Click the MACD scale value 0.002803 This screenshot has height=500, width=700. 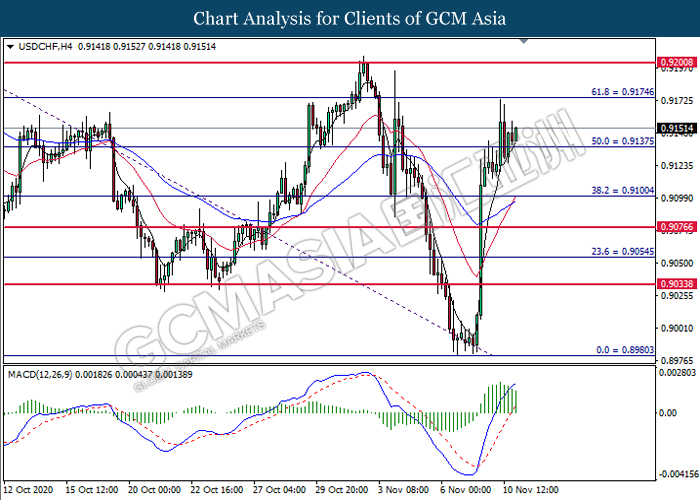pos(677,372)
